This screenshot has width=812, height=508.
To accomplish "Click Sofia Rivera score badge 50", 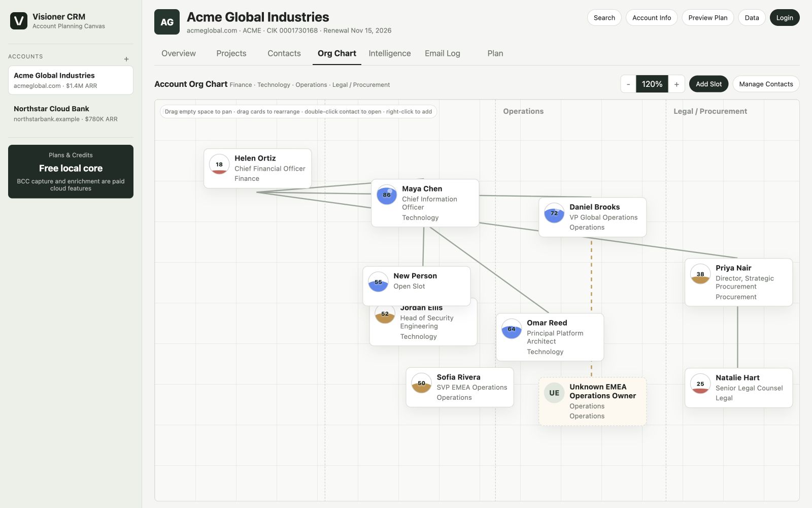I will point(421,384).
